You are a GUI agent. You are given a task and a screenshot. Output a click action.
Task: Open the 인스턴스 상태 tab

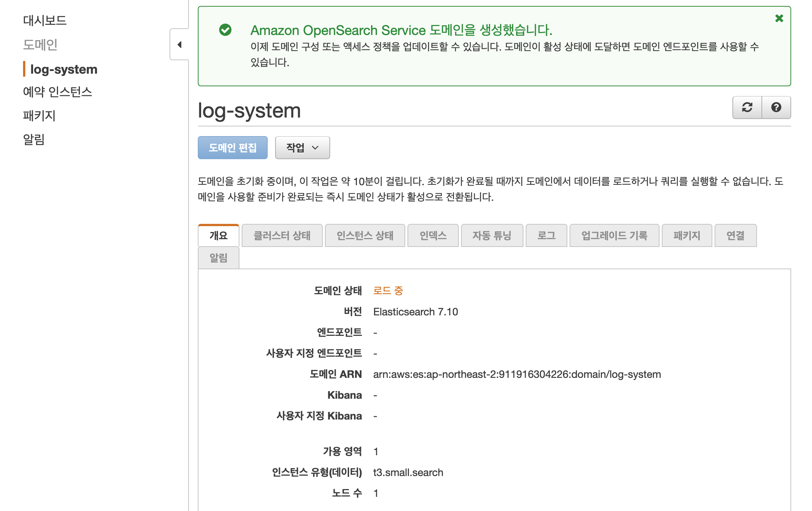click(365, 235)
